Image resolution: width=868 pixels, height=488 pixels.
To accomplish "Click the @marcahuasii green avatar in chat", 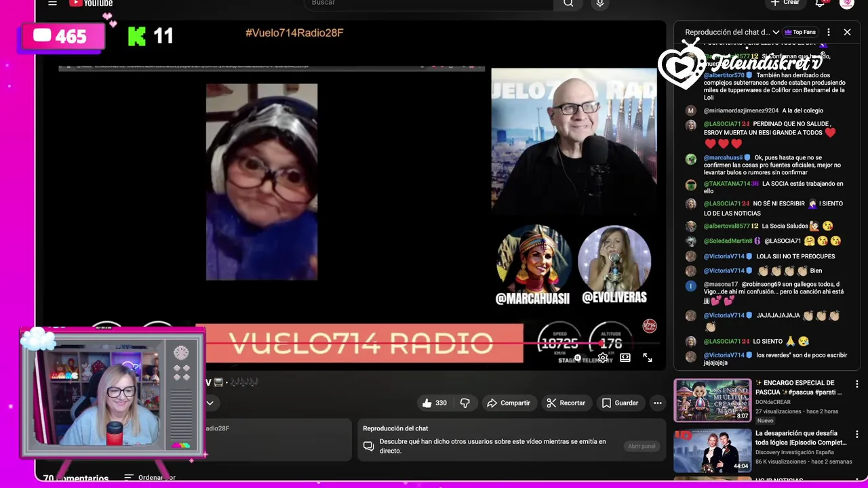I will [690, 159].
